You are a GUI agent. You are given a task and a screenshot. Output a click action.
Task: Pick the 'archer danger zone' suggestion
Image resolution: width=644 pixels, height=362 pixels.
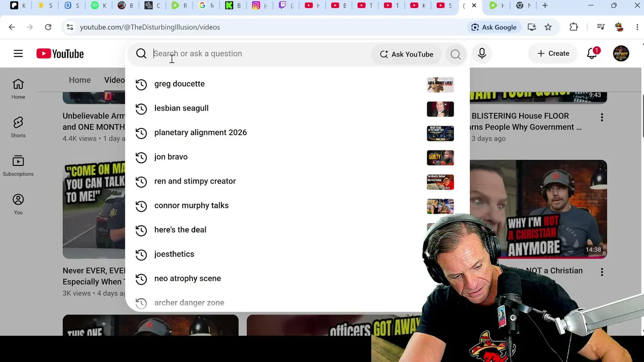(x=275, y=303)
